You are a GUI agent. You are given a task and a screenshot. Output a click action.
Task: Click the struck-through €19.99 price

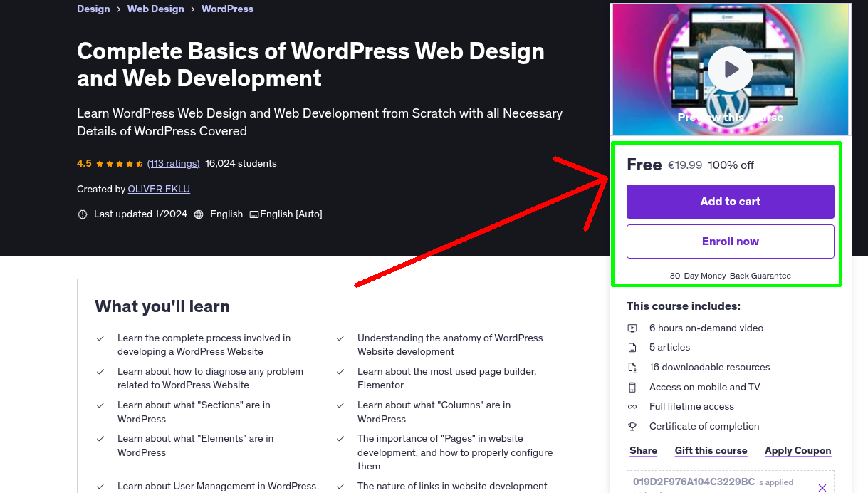(x=685, y=165)
